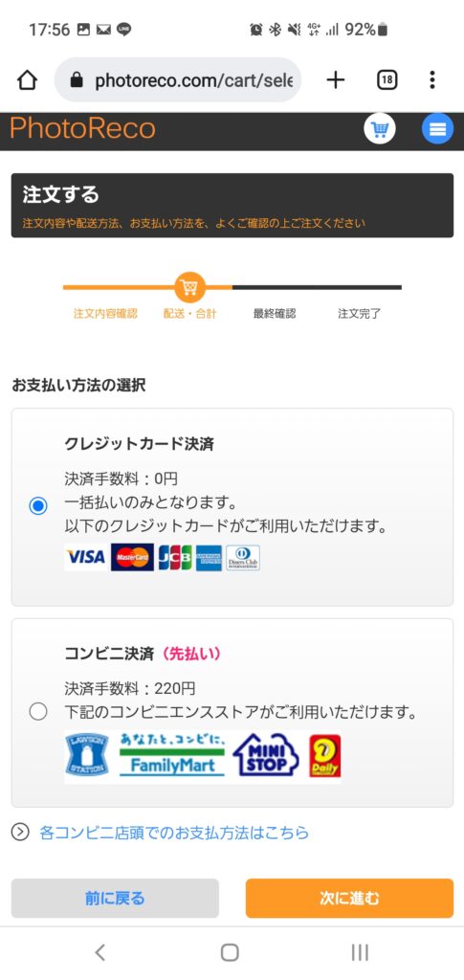Click the orange cart progress step marker

point(189,287)
